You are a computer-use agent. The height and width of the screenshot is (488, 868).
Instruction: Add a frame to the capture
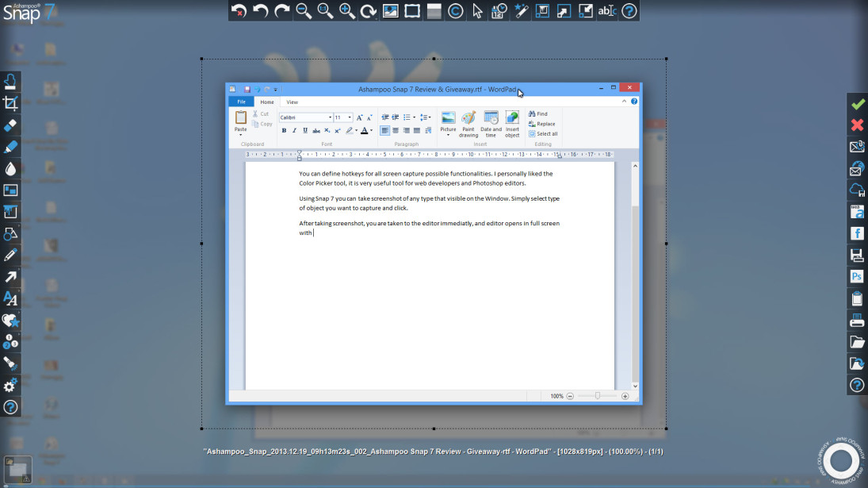412,11
